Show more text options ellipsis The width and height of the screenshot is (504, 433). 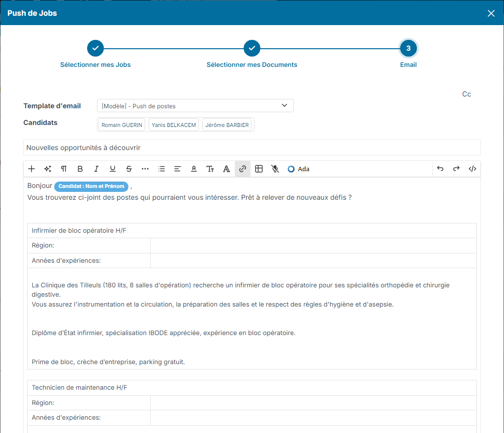click(x=145, y=169)
